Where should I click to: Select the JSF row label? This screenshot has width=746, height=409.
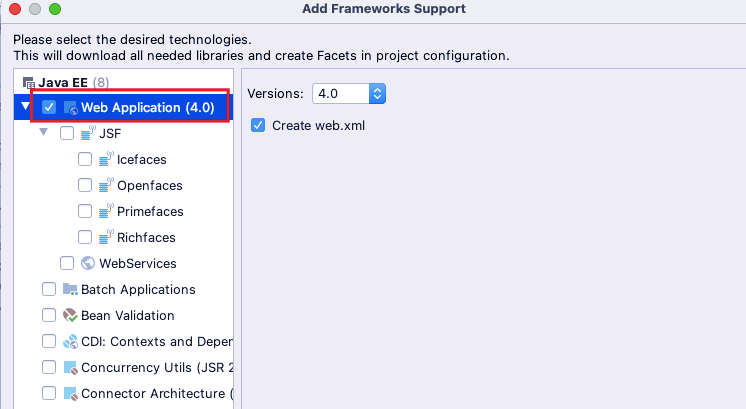[x=110, y=134]
